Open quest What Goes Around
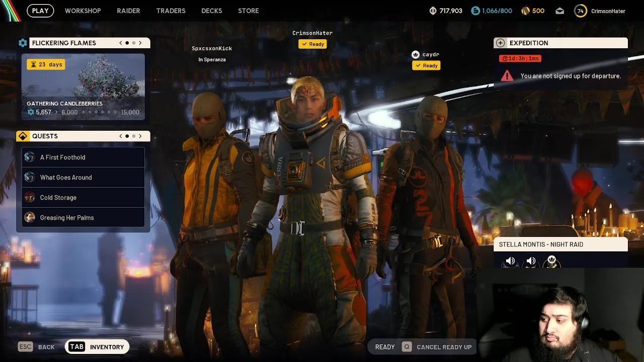644x362 pixels. (x=83, y=177)
